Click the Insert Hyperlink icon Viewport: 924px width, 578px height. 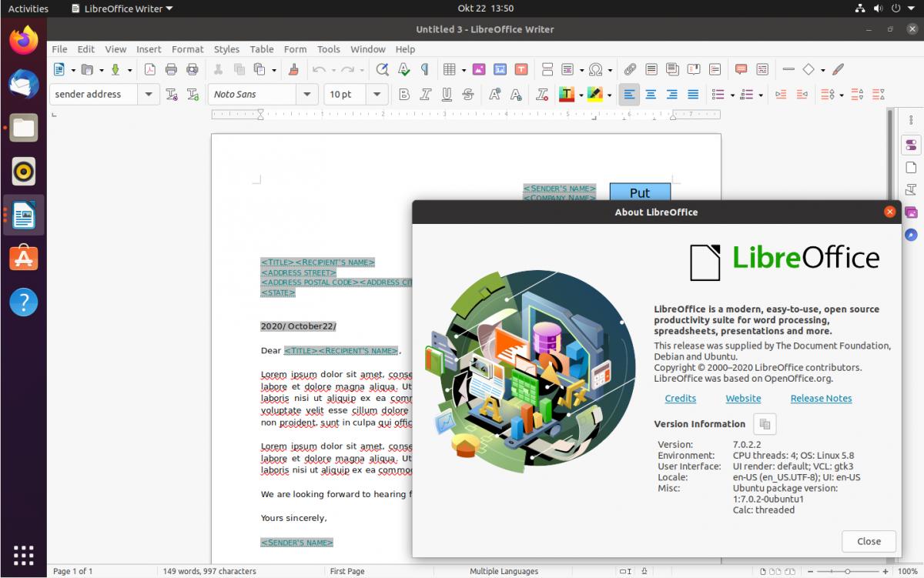click(x=630, y=69)
